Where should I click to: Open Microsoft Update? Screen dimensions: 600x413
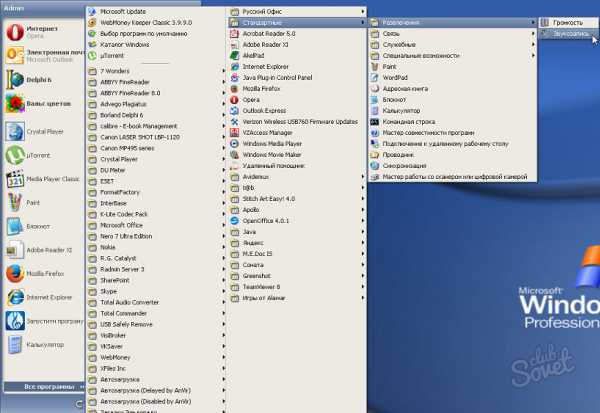coord(155,11)
